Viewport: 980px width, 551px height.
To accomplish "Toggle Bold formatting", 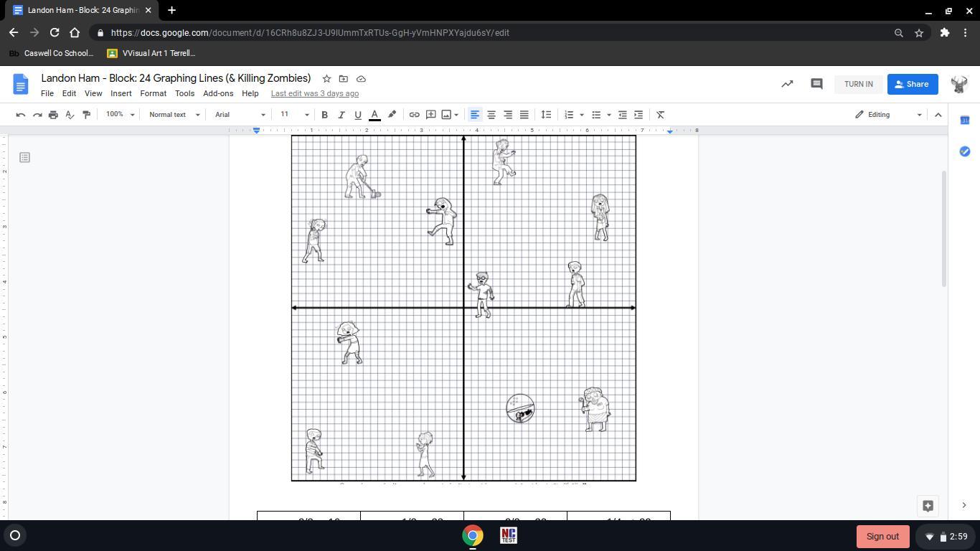I will pos(324,115).
